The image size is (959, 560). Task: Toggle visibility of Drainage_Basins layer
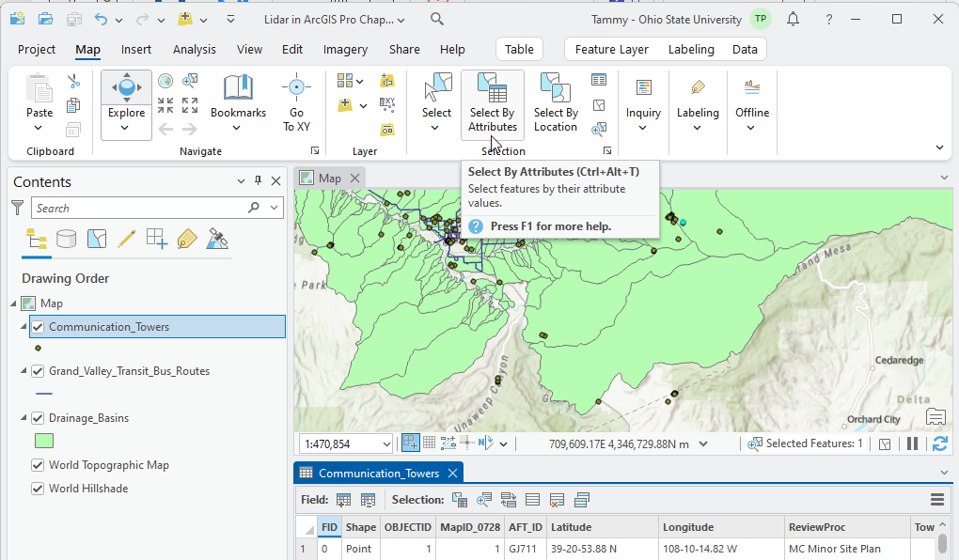pos(38,417)
